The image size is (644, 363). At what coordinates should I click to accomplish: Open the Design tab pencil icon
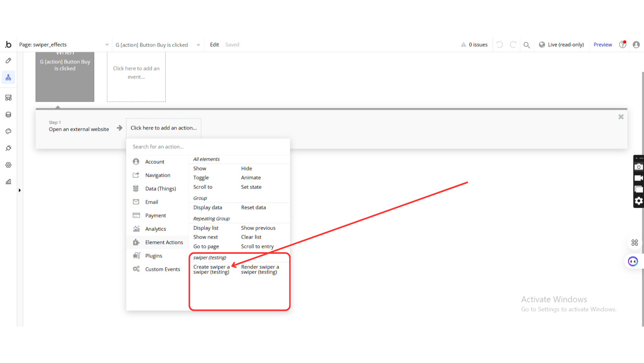click(x=8, y=60)
